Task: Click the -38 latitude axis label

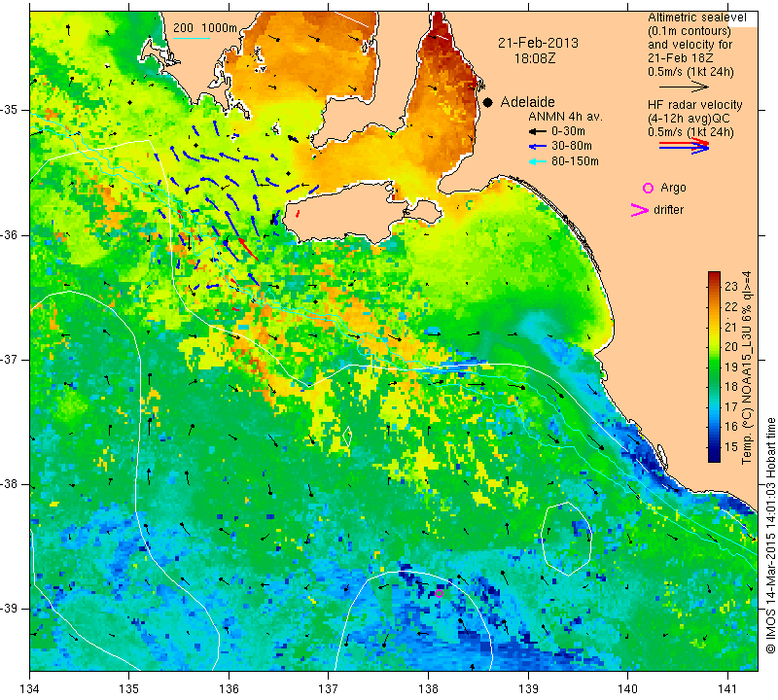Action: tap(10, 485)
